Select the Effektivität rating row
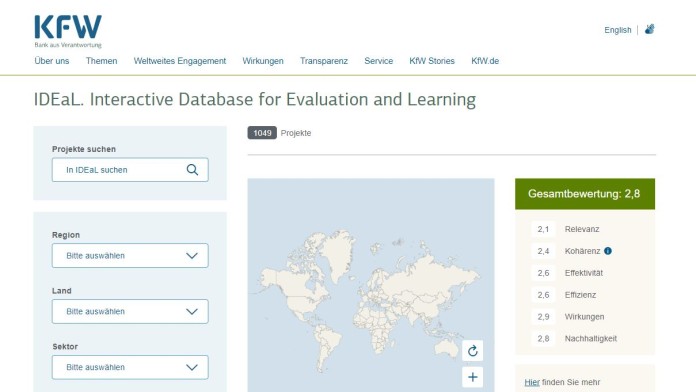This screenshot has width=696, height=392. [x=585, y=273]
